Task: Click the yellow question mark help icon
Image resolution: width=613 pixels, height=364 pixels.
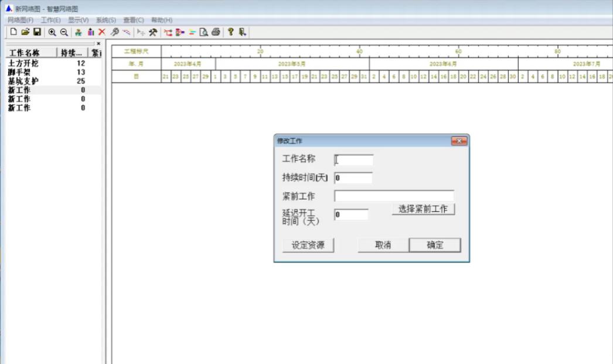Action: [x=231, y=32]
